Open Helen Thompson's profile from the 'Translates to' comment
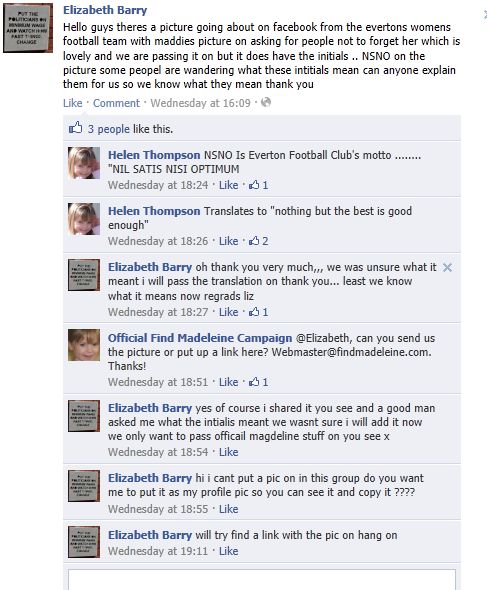 [x=154, y=211]
